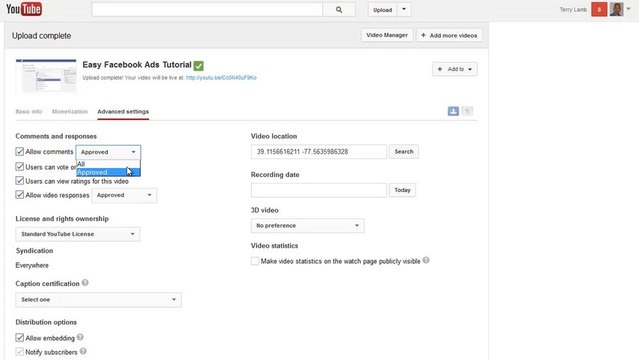Click Search next to video location

click(x=404, y=152)
